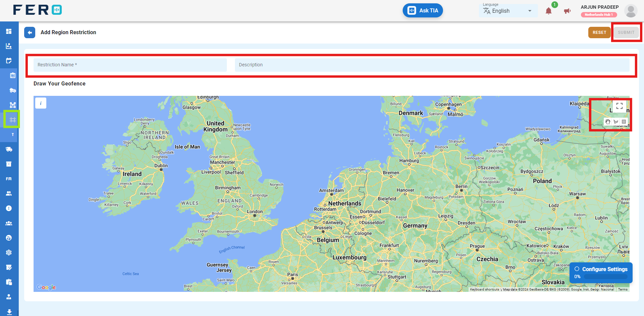Open the analytics chart icon in sidebar
Image resolution: width=644 pixels, height=316 pixels.
tap(9, 46)
